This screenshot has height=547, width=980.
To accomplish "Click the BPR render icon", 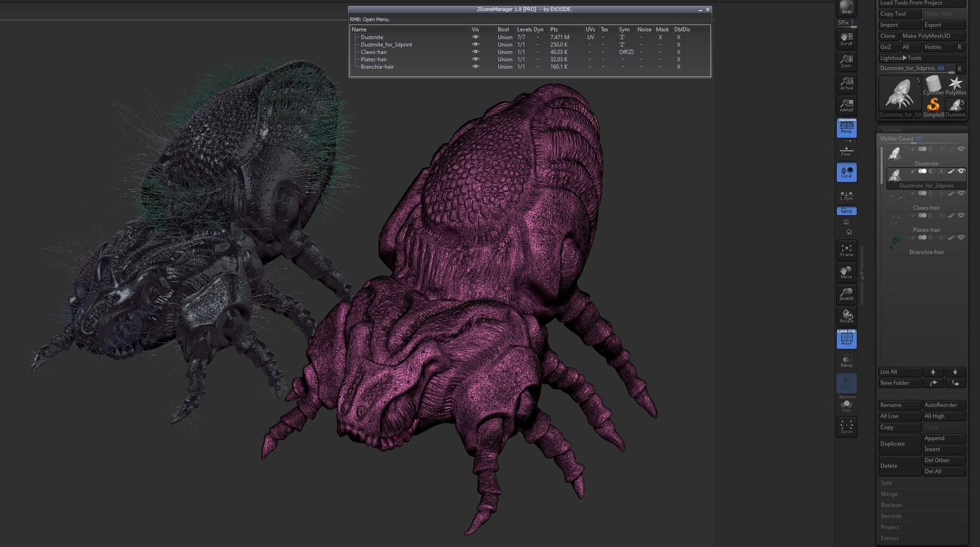I will tap(846, 8).
